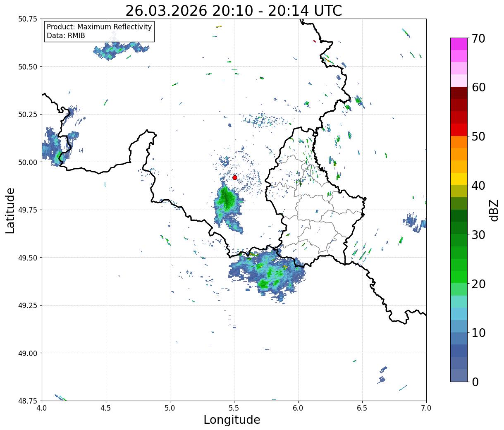This screenshot has height=430, width=504.
Task: Click the yellow 40 dBZ colorbar segment
Action: click(459, 179)
